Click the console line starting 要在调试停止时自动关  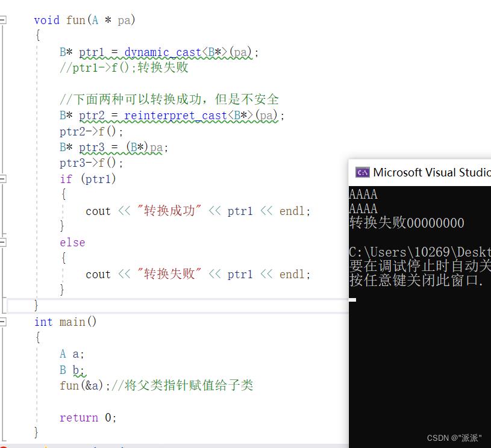click(419, 266)
